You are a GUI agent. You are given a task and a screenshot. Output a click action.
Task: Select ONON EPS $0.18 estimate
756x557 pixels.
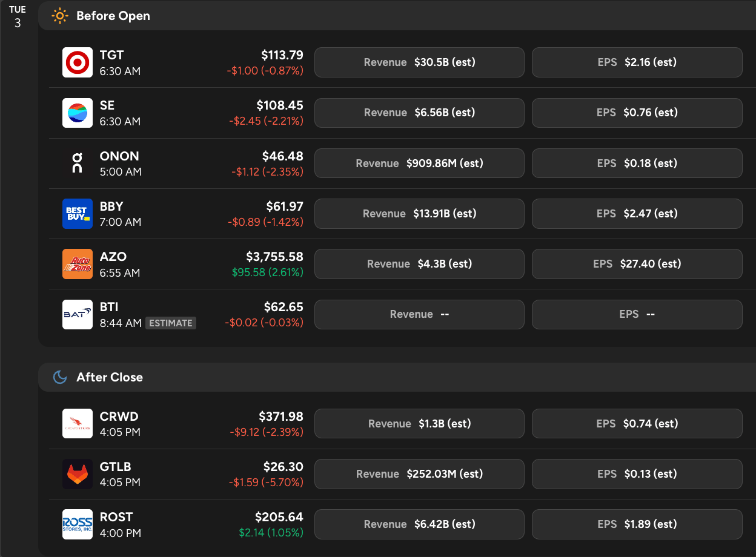pyautogui.click(x=637, y=163)
